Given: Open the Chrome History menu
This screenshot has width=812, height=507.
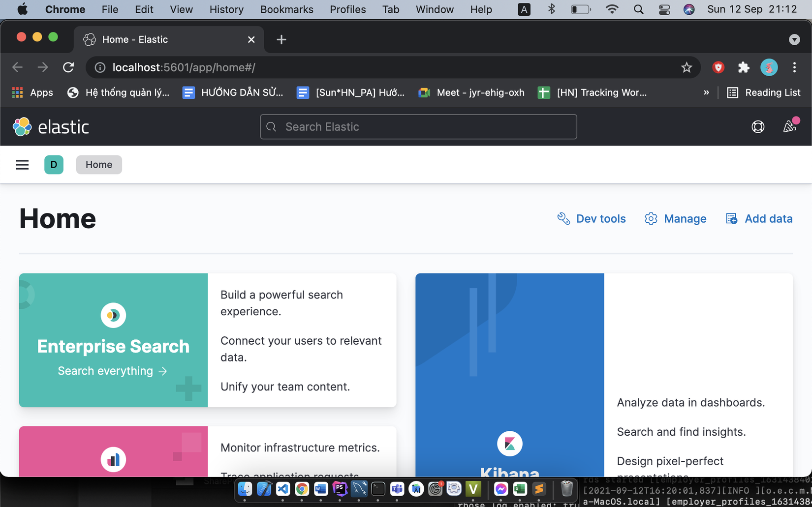Looking at the screenshot, I should tap(226, 9).
